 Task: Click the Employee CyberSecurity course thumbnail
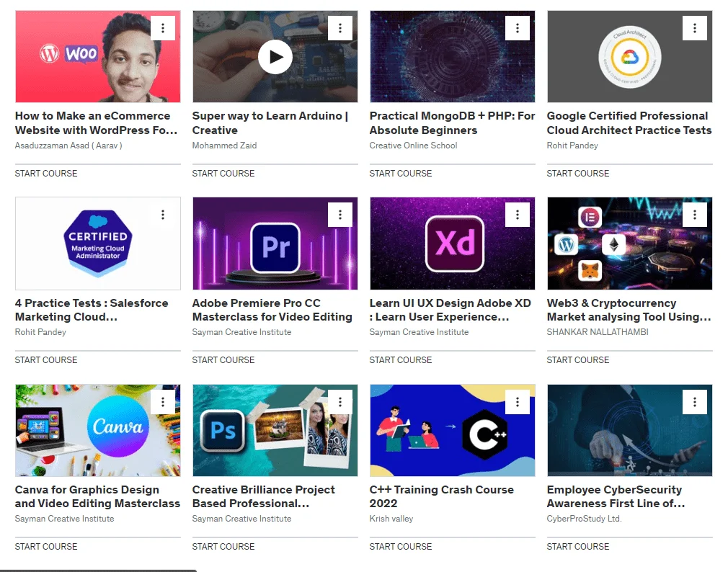click(x=629, y=430)
